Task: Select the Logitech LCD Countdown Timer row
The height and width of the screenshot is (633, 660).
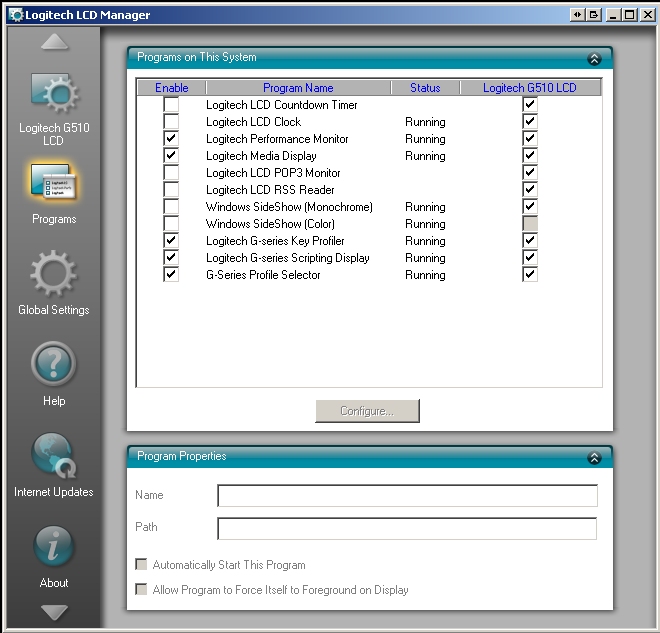Action: click(x=369, y=104)
